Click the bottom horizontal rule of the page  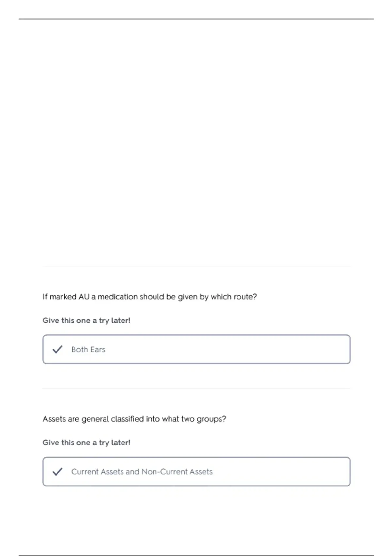(196, 555)
